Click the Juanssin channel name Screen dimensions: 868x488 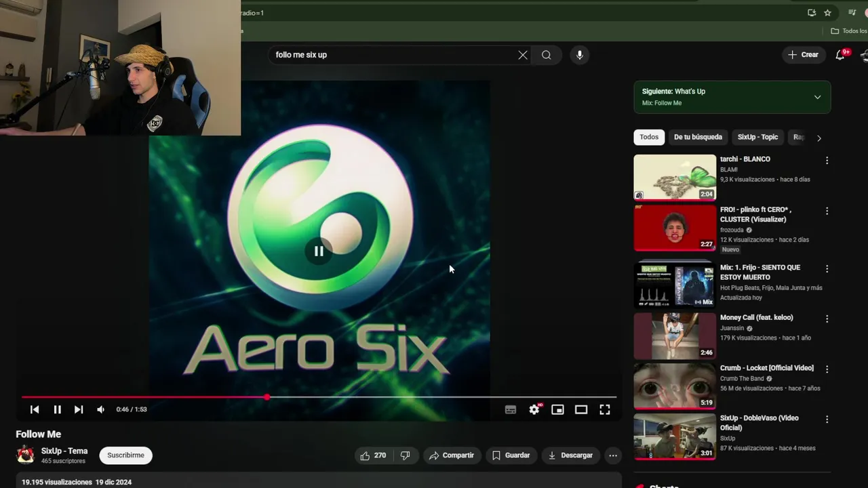[732, 328]
